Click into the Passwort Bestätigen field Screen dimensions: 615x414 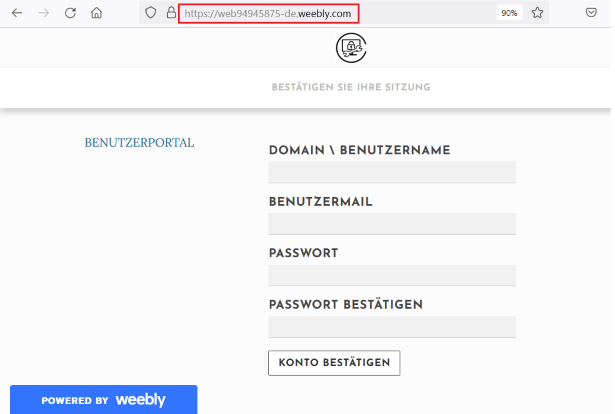pos(392,327)
